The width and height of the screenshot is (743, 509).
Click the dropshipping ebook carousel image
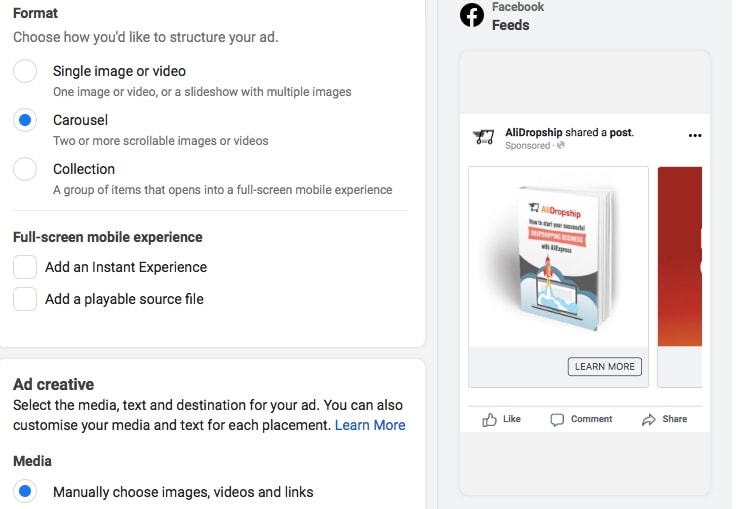click(558, 257)
